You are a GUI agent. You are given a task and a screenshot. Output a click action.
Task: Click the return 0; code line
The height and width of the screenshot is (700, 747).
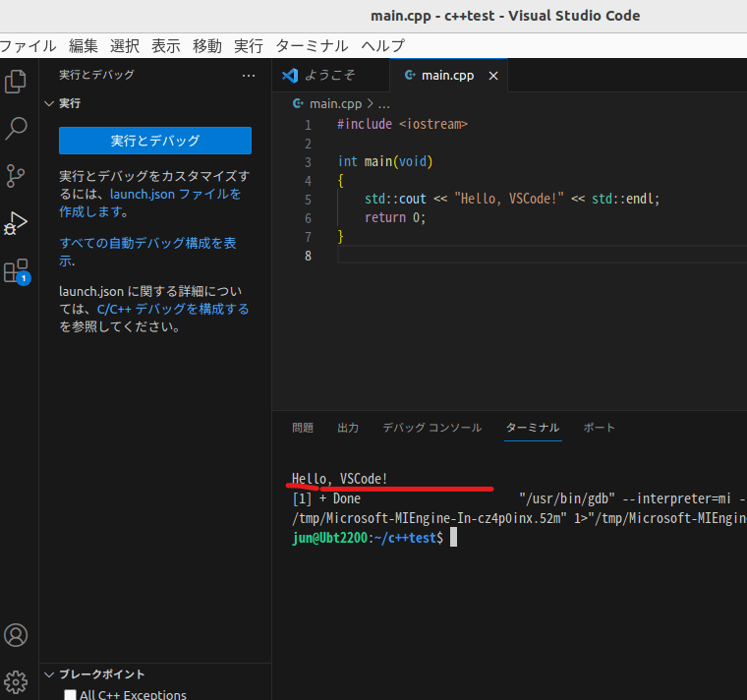click(x=395, y=218)
